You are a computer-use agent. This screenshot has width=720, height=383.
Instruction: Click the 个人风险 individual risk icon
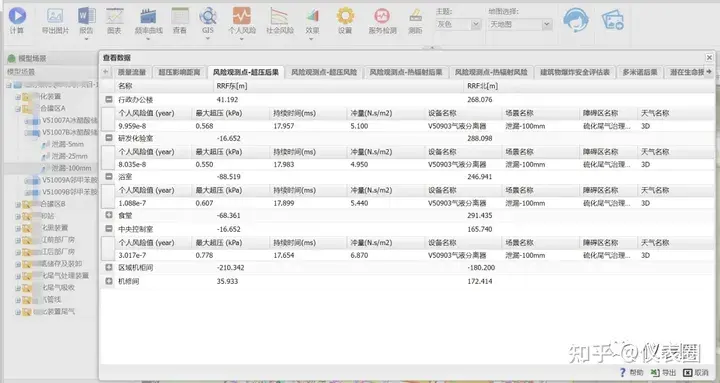click(242, 16)
